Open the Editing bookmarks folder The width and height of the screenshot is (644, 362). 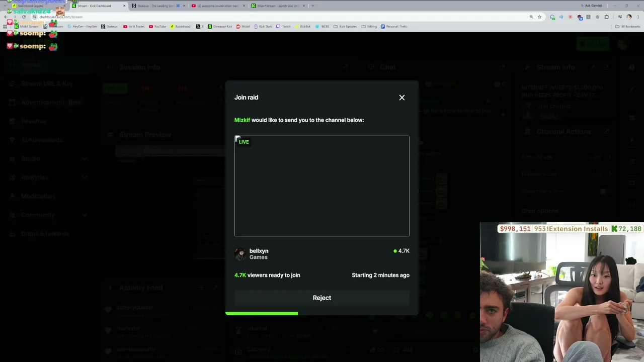[369, 27]
